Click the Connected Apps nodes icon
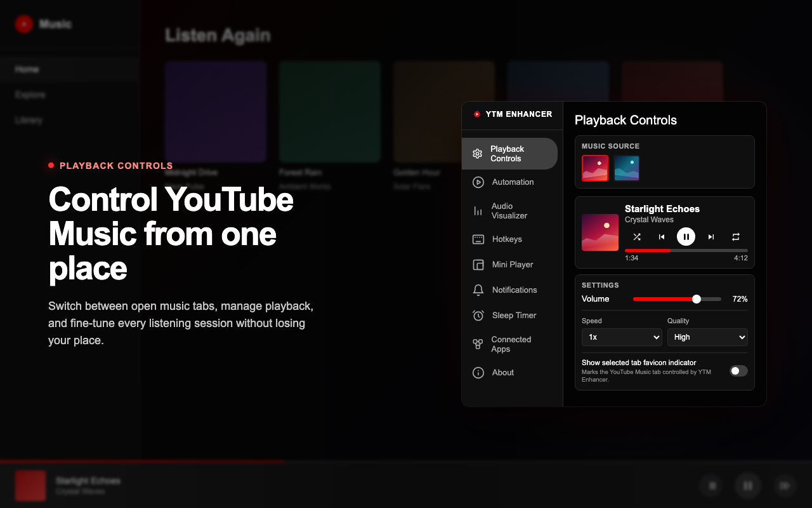The image size is (812, 508). pos(478,344)
